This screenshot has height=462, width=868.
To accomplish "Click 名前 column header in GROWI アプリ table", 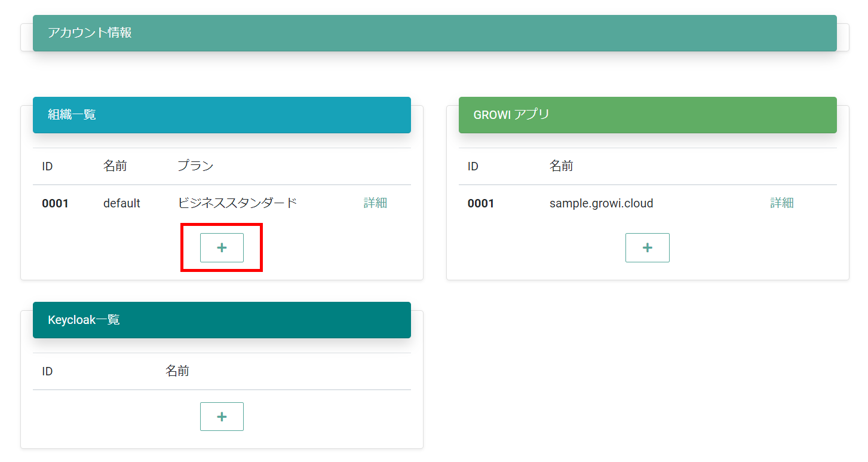I will click(x=561, y=166).
